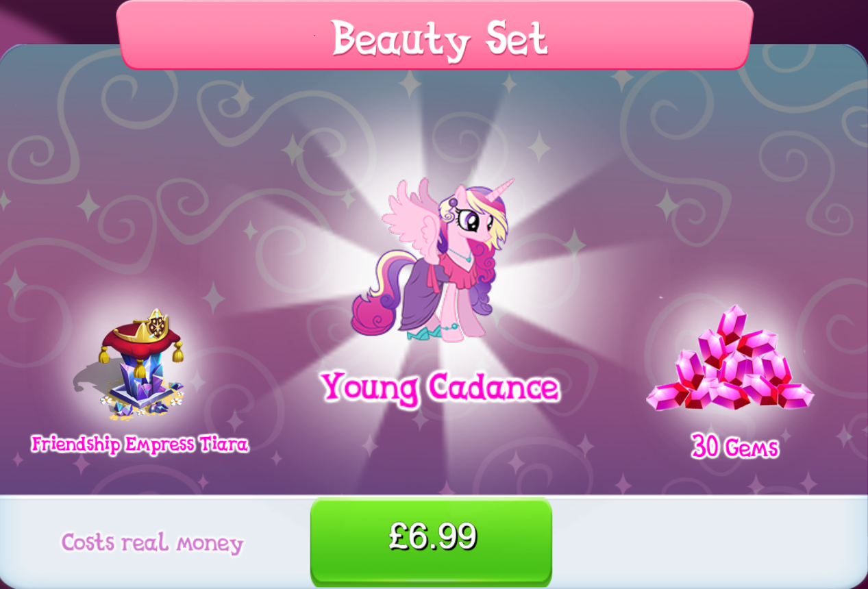Tap the left gold tassel on the cushion
The image size is (868, 589).
tap(104, 353)
